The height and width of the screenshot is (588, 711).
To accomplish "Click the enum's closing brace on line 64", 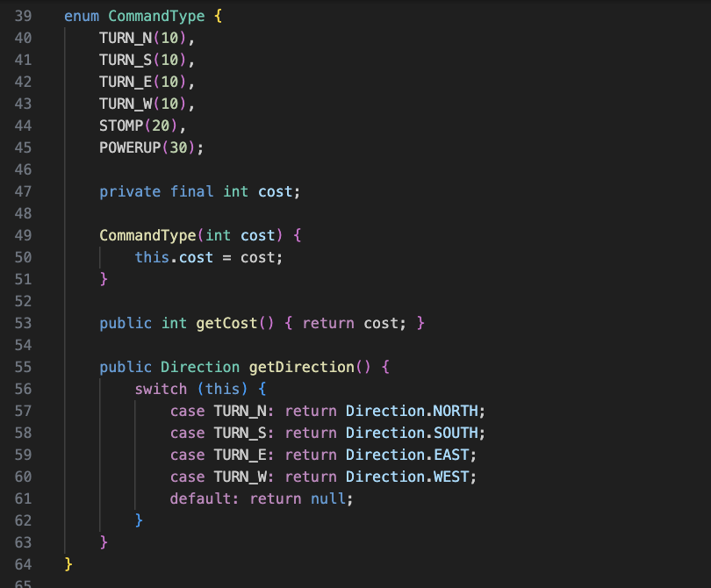I will coord(68,563).
